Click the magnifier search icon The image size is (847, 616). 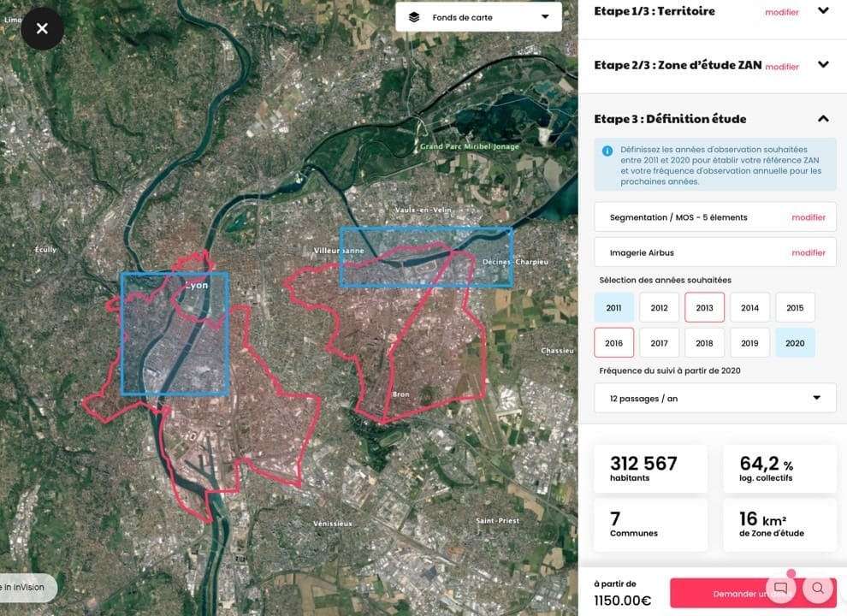[818, 588]
